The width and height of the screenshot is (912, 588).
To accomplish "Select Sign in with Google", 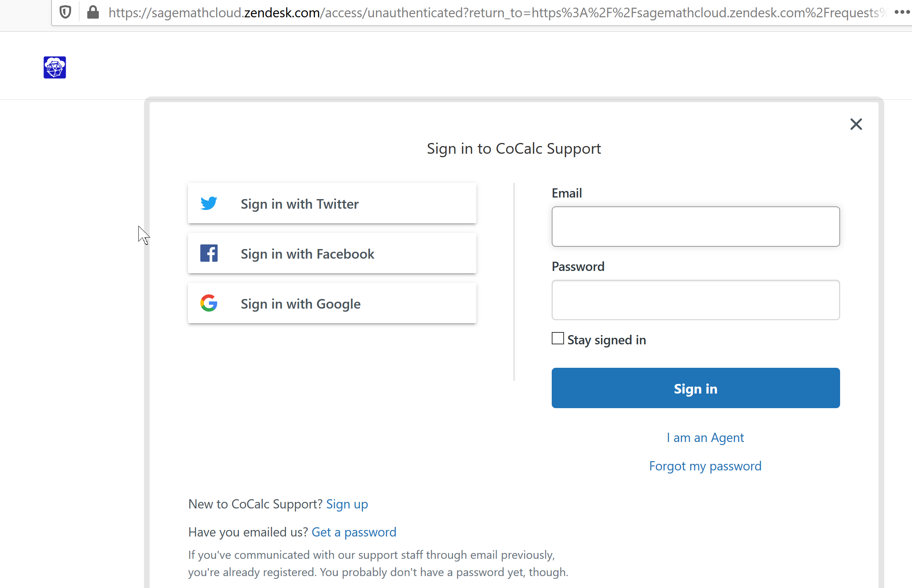I will point(332,303).
